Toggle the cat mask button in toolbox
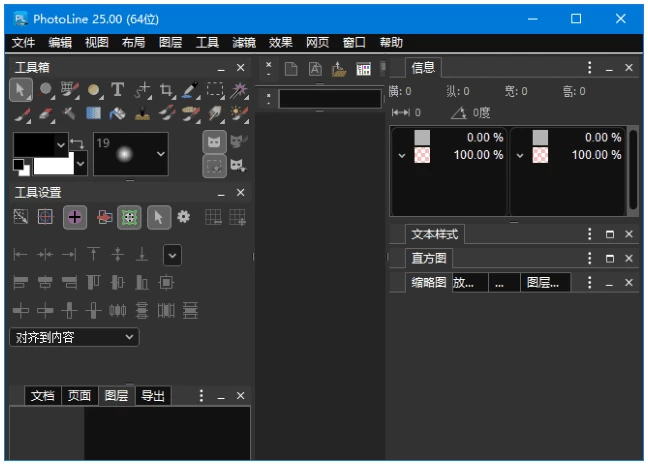 coord(215,142)
